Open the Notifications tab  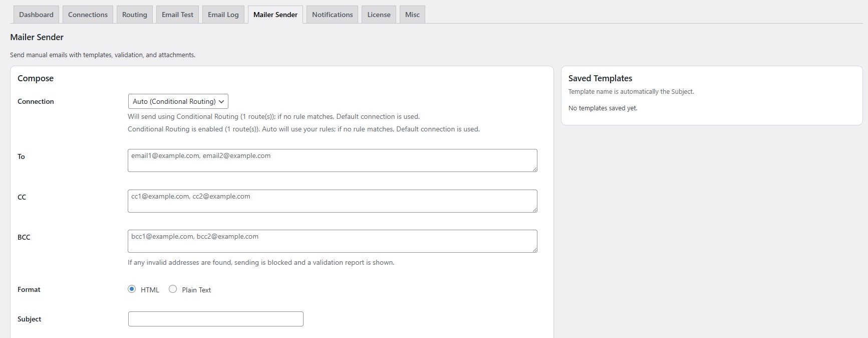(332, 15)
